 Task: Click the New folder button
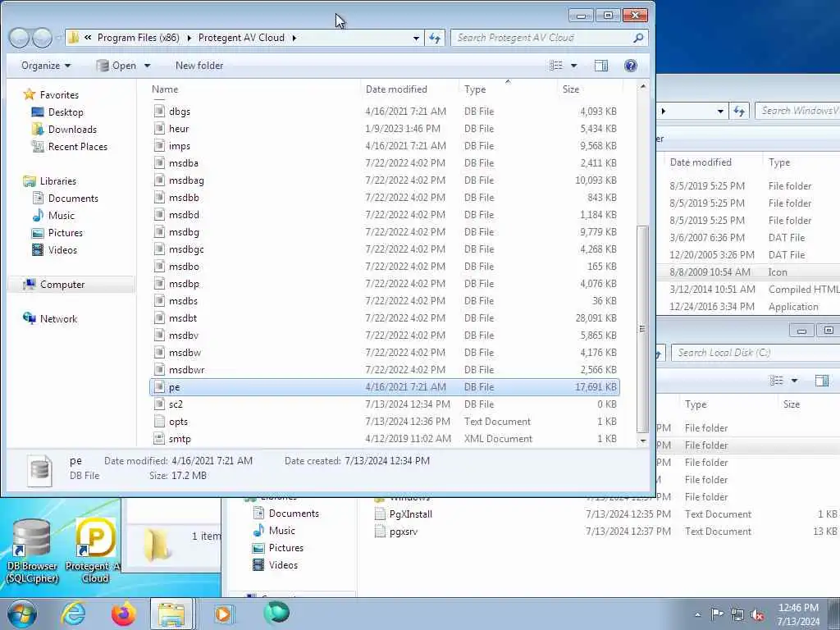click(199, 66)
